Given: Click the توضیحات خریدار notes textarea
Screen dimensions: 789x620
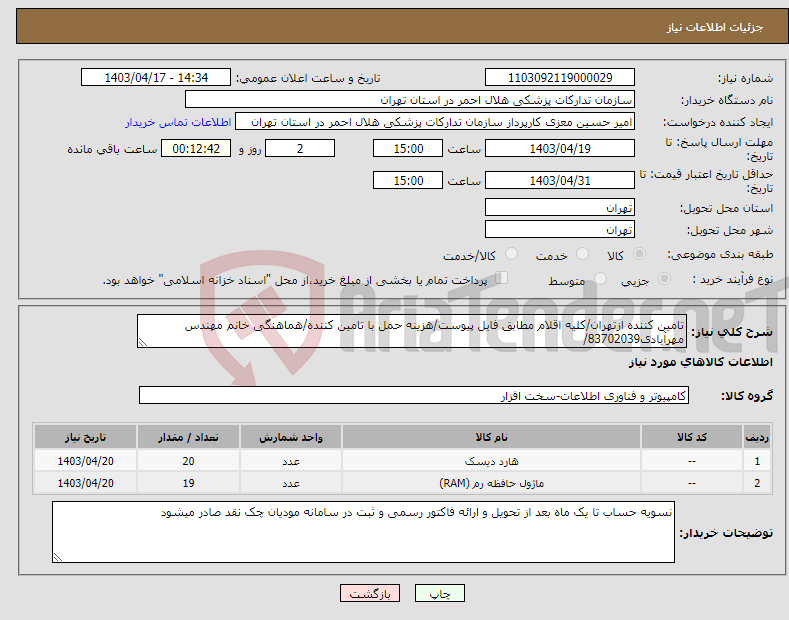Looking at the screenshot, I should pyautogui.click(x=363, y=532).
